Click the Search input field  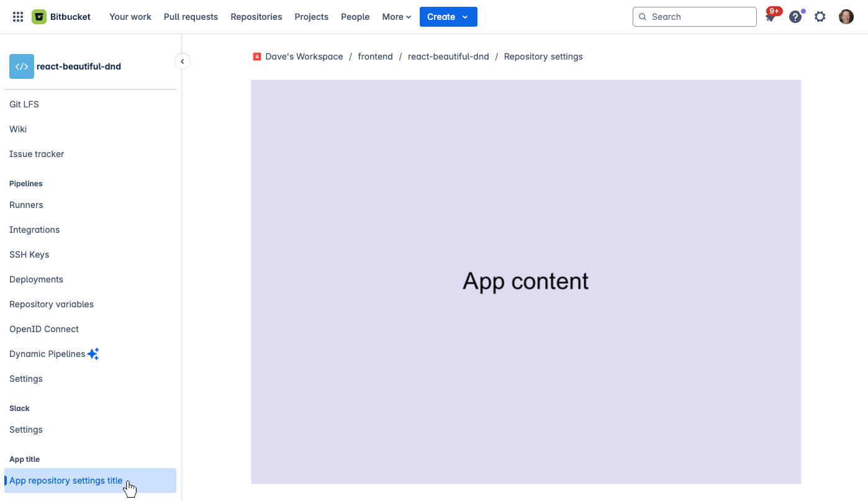coord(695,17)
